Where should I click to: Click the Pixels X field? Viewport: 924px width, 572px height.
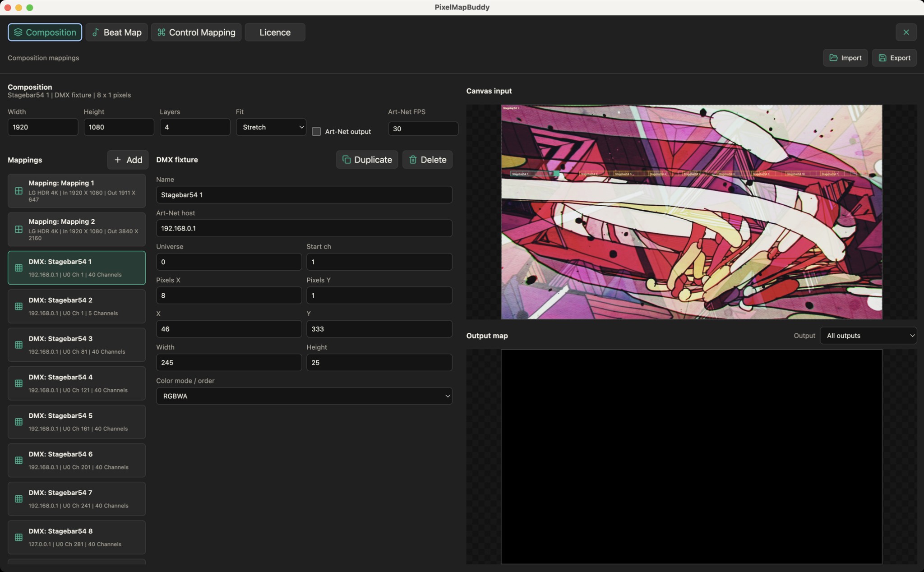coord(229,295)
